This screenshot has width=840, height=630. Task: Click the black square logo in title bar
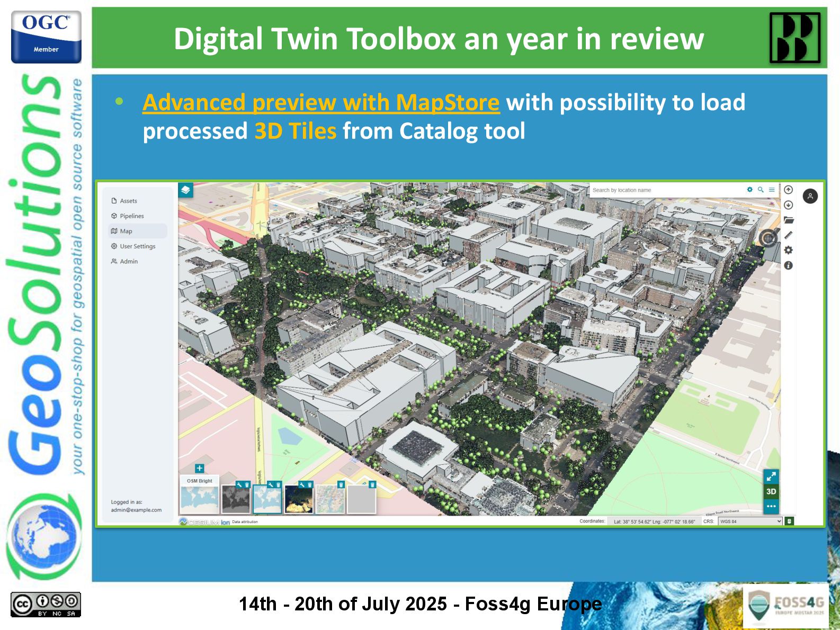pyautogui.click(x=795, y=38)
